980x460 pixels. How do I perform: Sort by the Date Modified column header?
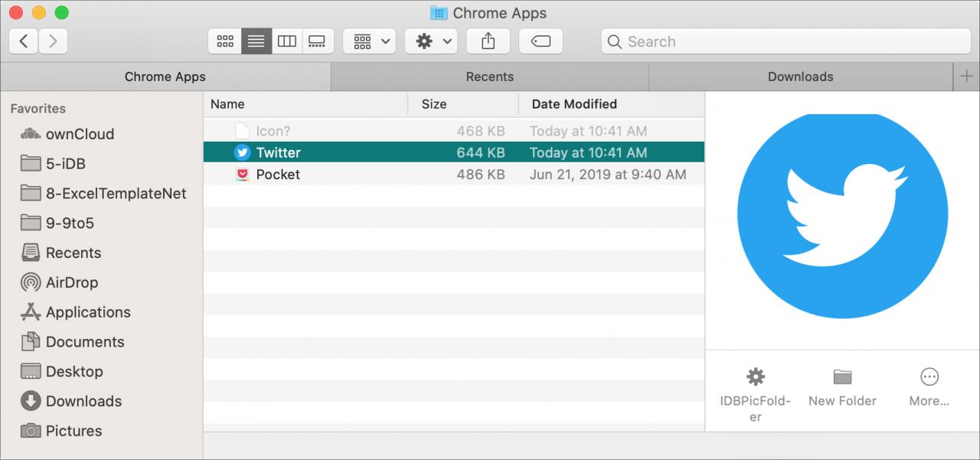click(x=612, y=104)
